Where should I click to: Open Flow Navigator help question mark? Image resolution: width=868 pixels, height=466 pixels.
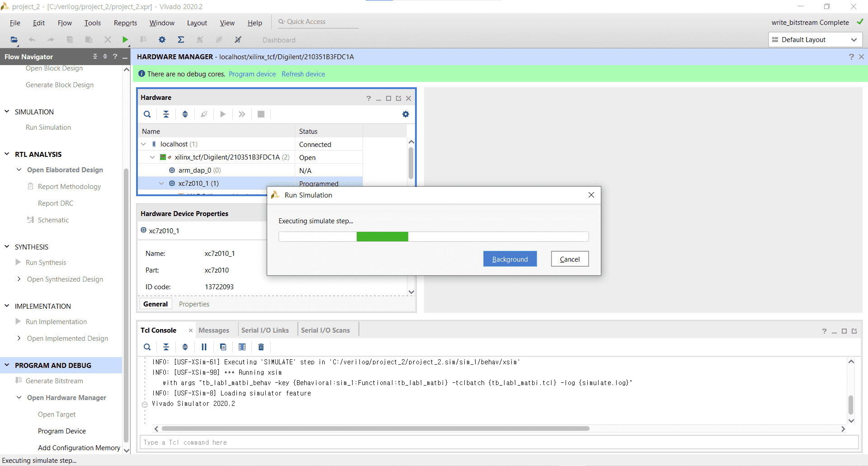pos(115,56)
